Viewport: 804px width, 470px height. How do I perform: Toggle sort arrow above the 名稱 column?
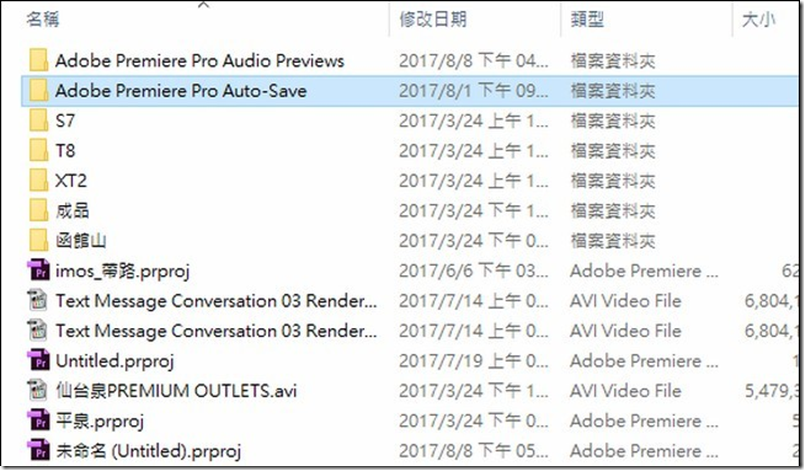[x=204, y=5]
